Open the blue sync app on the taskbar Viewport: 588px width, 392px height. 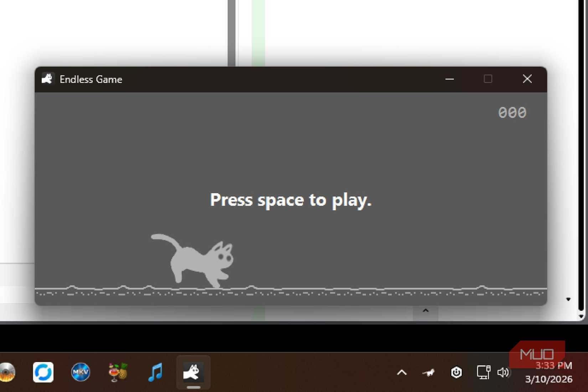point(43,372)
